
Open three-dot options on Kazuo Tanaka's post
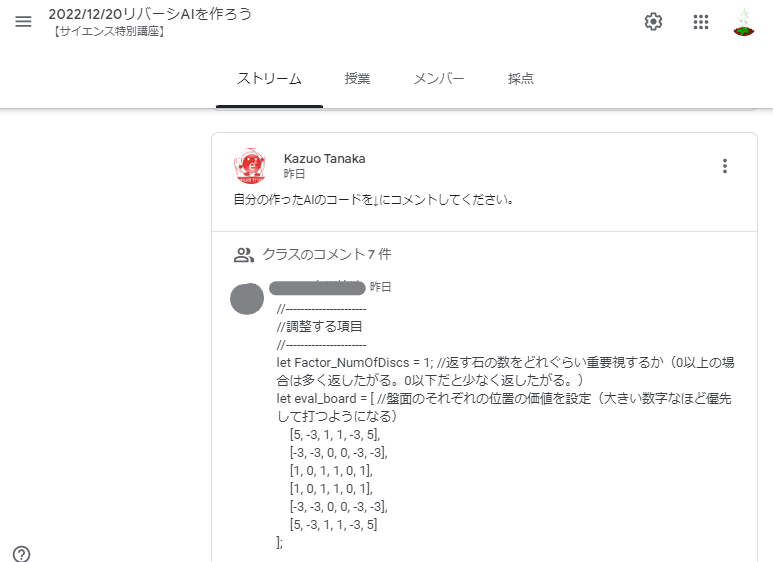pos(725,166)
